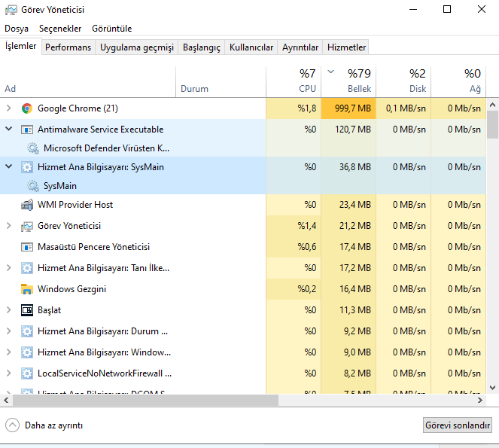
Task: Click the 36,8 MB memory cell
Action: tap(348, 167)
